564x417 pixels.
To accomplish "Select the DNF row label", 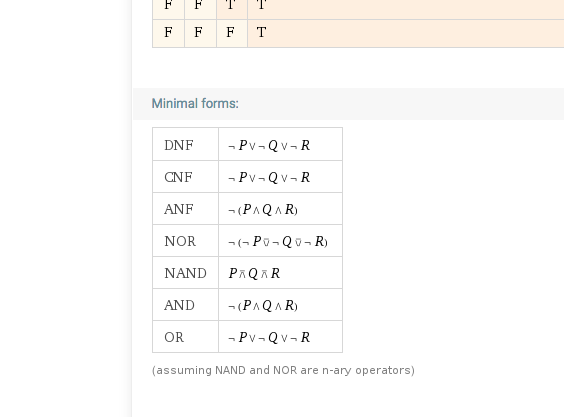I will [179, 145].
